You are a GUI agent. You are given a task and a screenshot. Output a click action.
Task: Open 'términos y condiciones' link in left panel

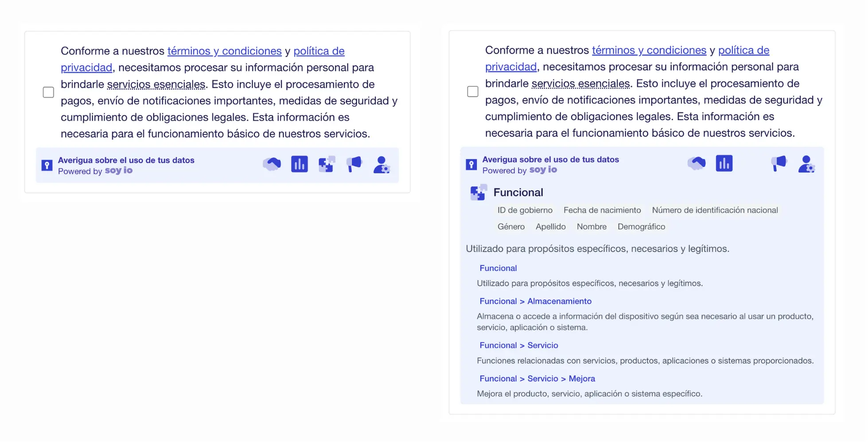(x=225, y=51)
